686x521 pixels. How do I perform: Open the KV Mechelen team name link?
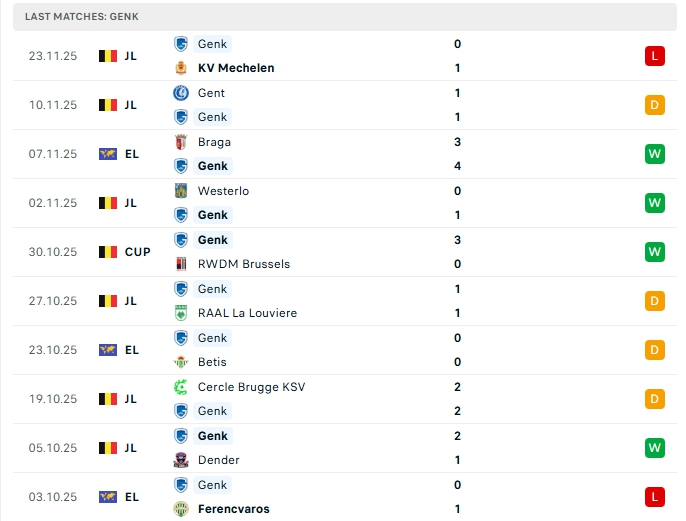click(x=236, y=68)
